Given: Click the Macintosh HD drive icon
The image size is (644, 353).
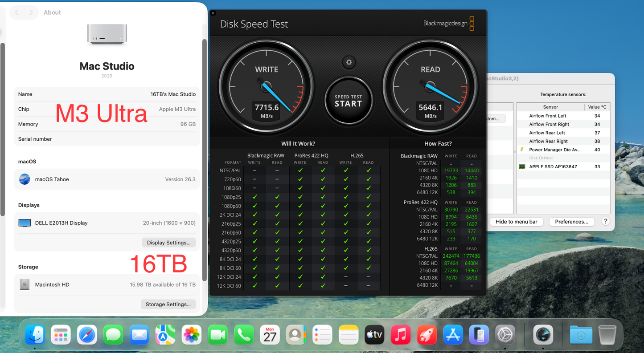Looking at the screenshot, I should pos(25,285).
